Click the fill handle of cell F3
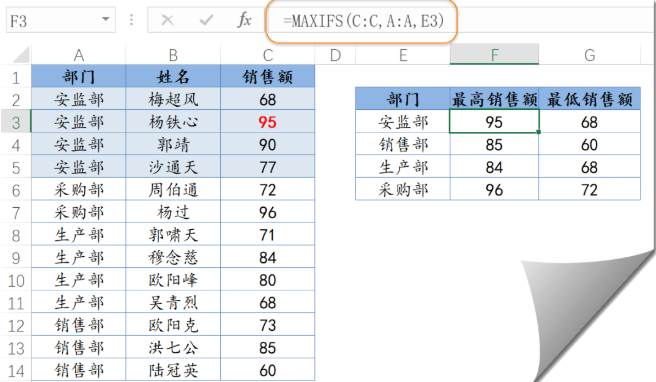 pyautogui.click(x=538, y=132)
